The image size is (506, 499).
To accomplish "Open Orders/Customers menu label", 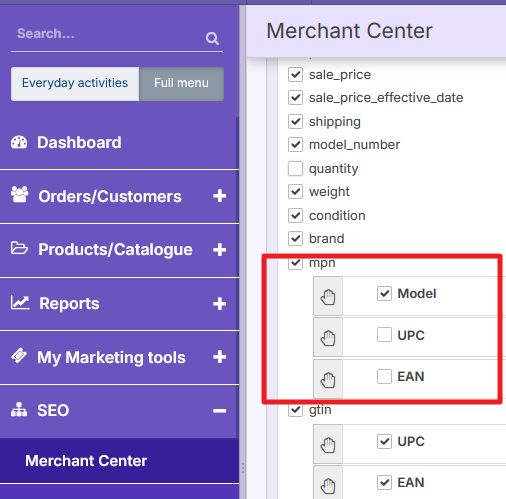I will (110, 196).
